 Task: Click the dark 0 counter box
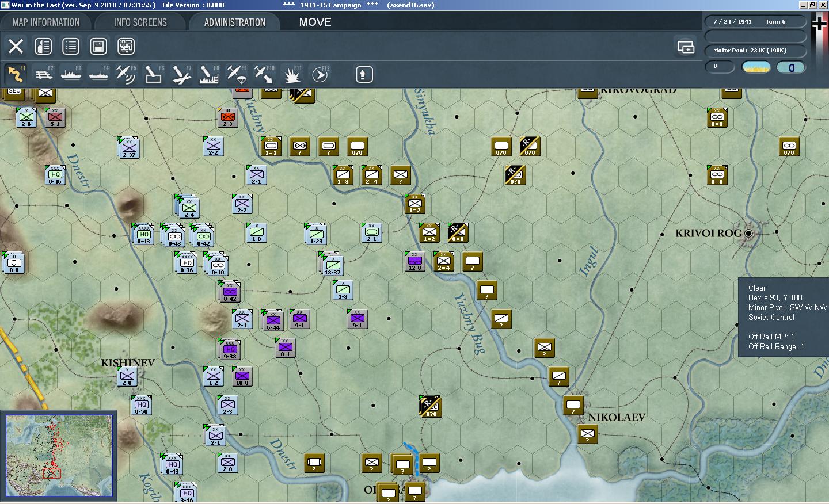point(720,67)
